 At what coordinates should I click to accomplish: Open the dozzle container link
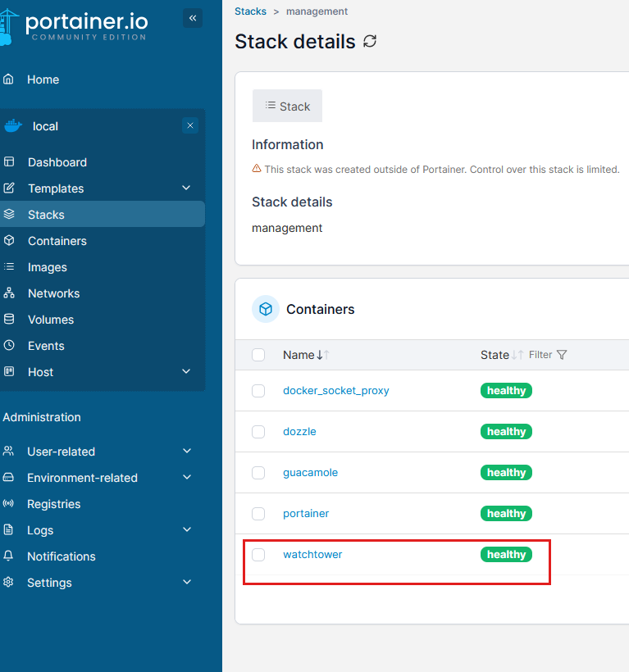(x=299, y=432)
